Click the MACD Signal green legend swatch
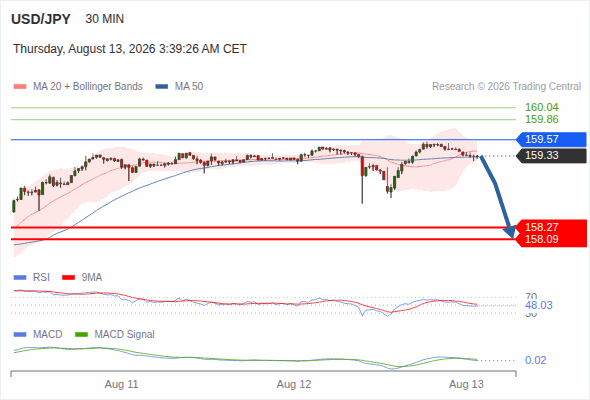This screenshot has height=400, width=590. [81, 335]
